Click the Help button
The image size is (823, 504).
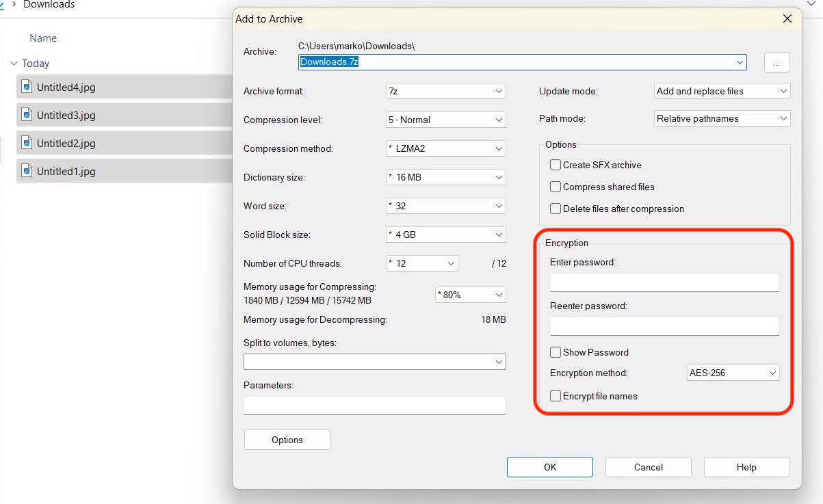[x=746, y=468]
